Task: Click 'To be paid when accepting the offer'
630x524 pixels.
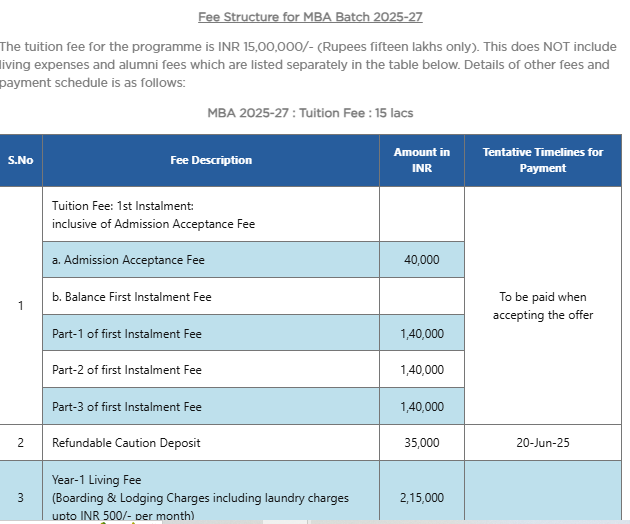Action: point(543,306)
